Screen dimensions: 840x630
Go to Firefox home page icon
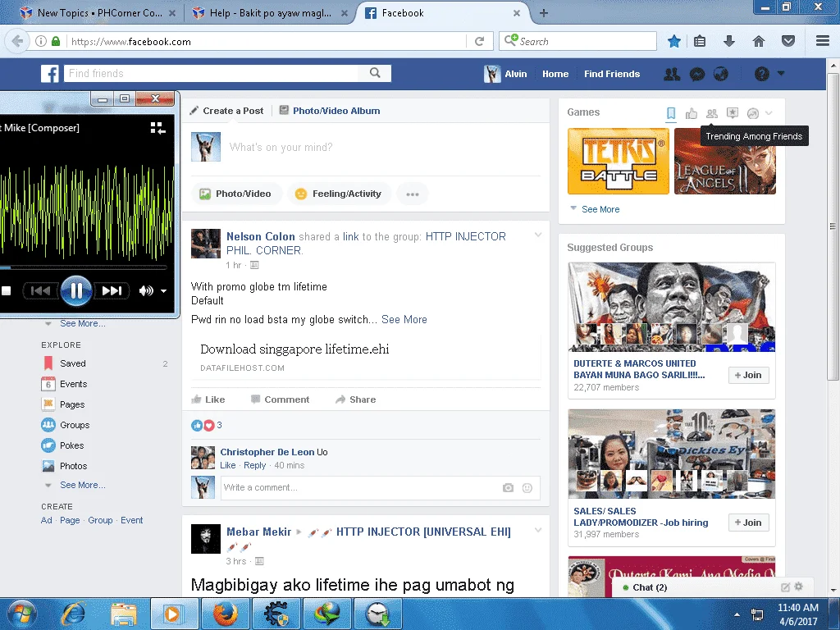coord(759,41)
